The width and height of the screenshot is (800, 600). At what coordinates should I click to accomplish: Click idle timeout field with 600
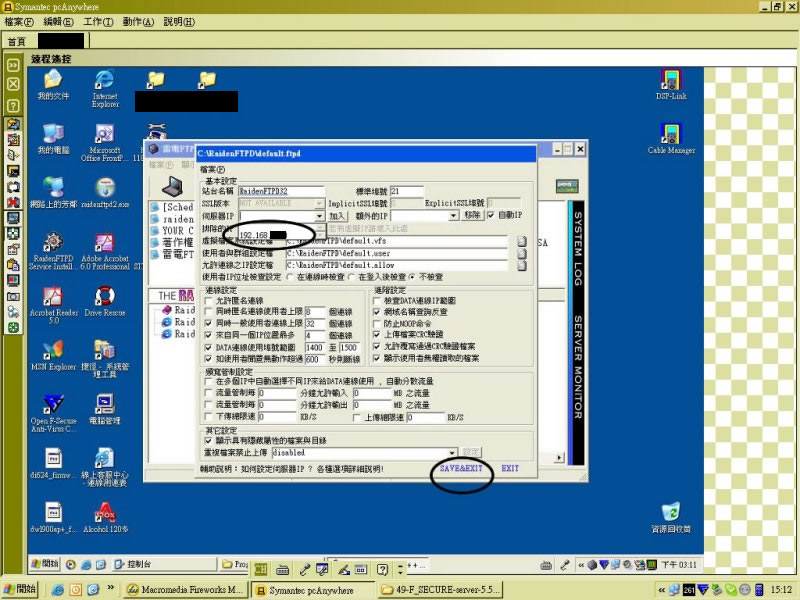[315, 359]
